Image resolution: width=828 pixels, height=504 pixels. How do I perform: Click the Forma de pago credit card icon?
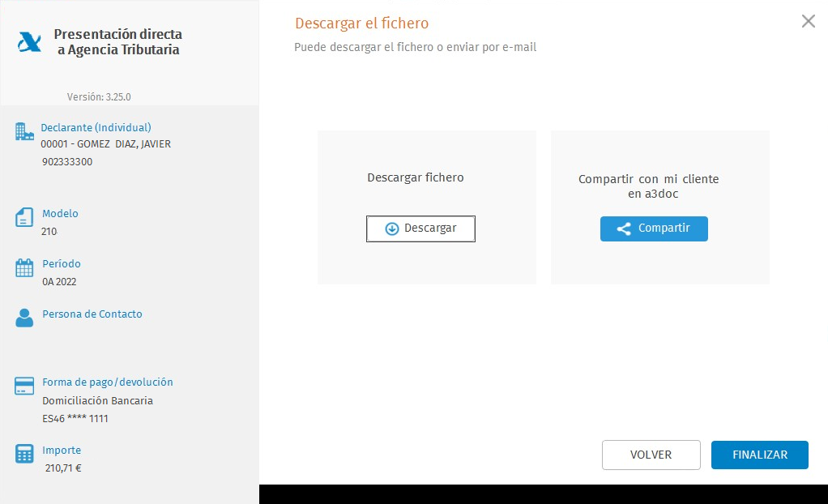[24, 386]
